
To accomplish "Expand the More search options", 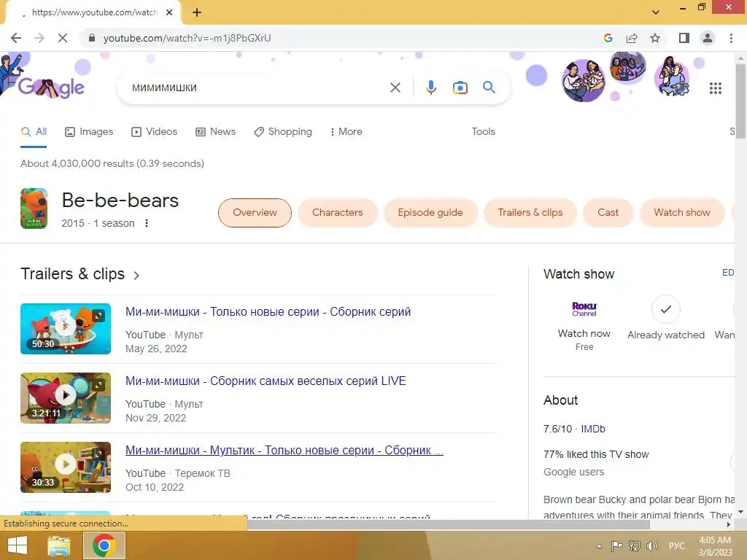I will coord(347,132).
